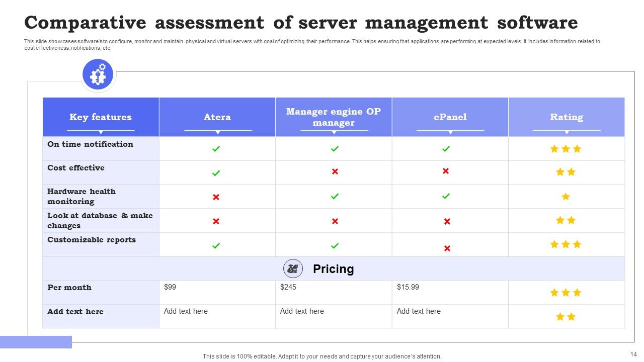Click the red X for database changes under cPanel

[445, 220]
